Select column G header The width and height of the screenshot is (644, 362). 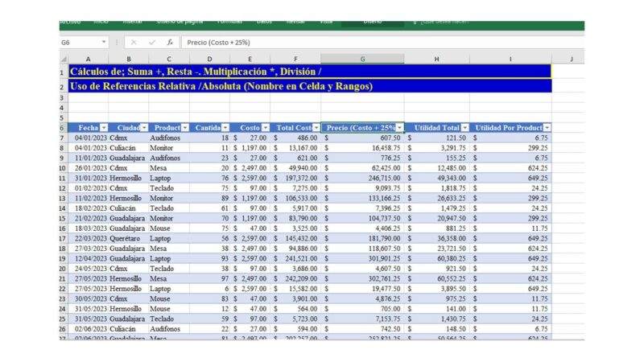click(x=362, y=59)
